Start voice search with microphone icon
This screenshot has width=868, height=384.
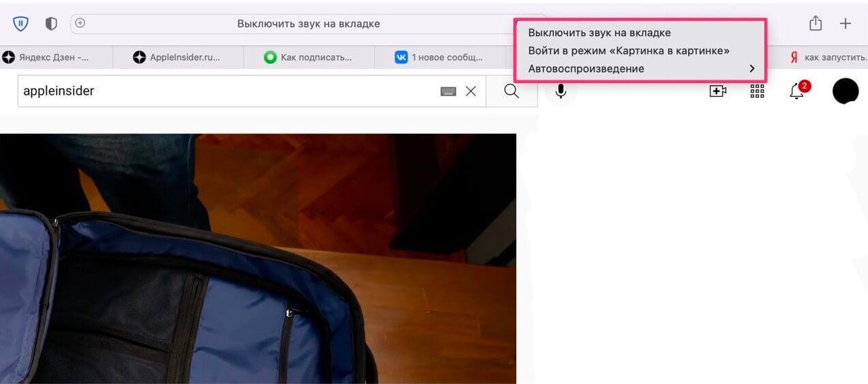(560, 91)
